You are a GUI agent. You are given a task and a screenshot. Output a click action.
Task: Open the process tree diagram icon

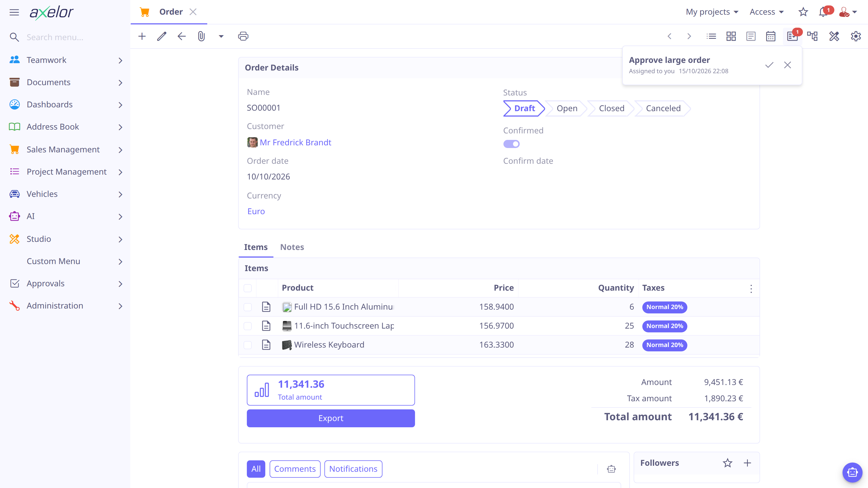click(812, 36)
